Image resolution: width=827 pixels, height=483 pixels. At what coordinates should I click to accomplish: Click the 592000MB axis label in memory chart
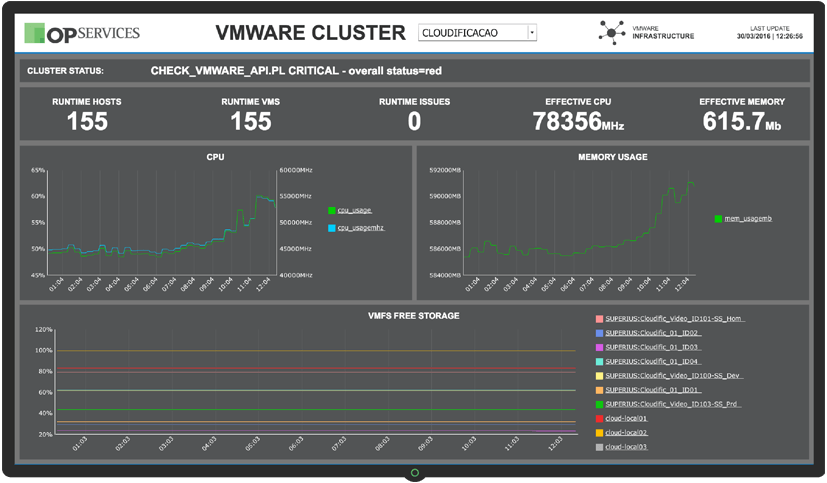click(445, 170)
